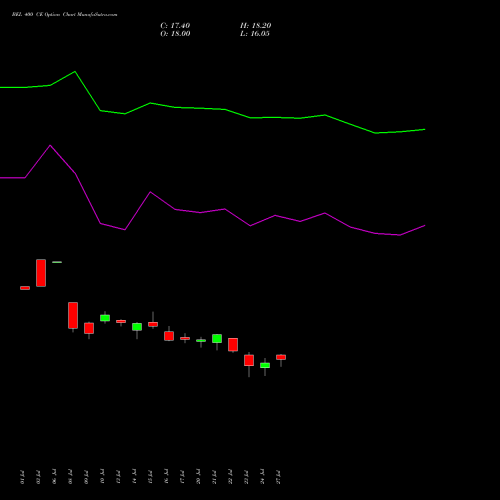Click the Option Chart title text

pos(64,15)
